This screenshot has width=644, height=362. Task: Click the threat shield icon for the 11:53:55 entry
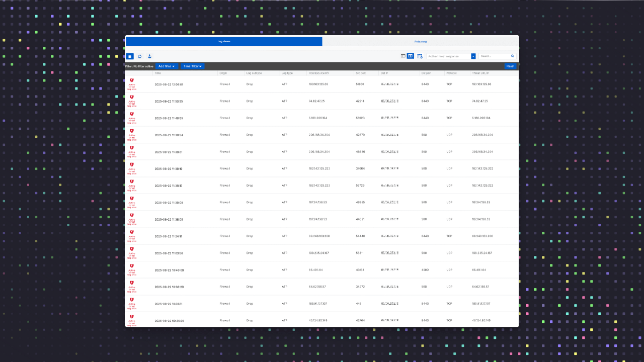coord(132,97)
